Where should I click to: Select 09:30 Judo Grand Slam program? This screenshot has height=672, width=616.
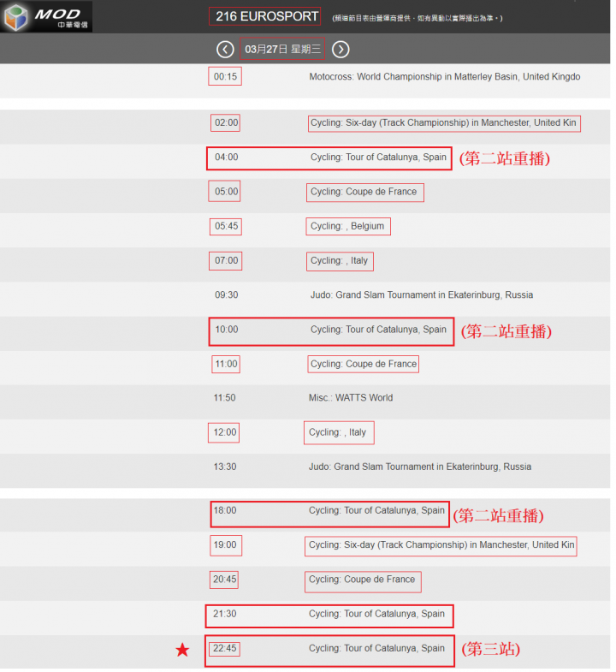305,299
